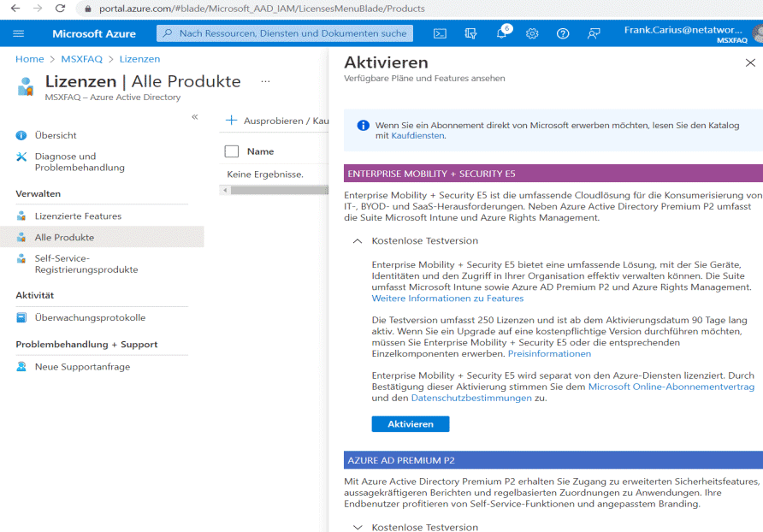Open portal settings gear icon
The width and height of the screenshot is (763, 532).
(x=532, y=33)
